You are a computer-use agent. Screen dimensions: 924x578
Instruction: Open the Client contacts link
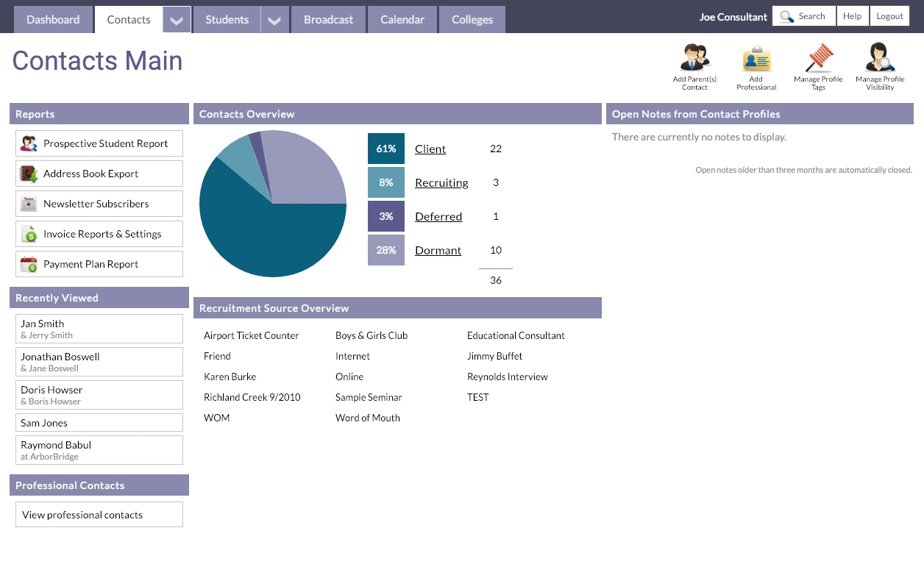point(430,149)
